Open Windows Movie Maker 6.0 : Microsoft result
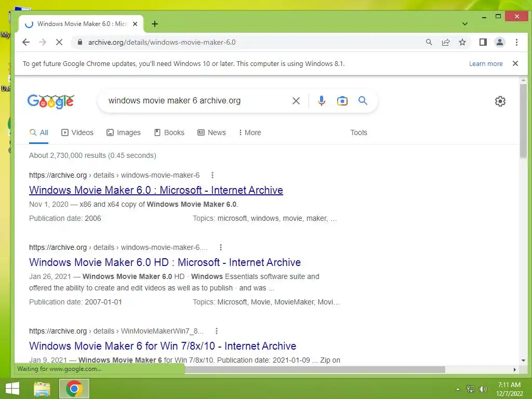The width and height of the screenshot is (532, 399). click(156, 190)
